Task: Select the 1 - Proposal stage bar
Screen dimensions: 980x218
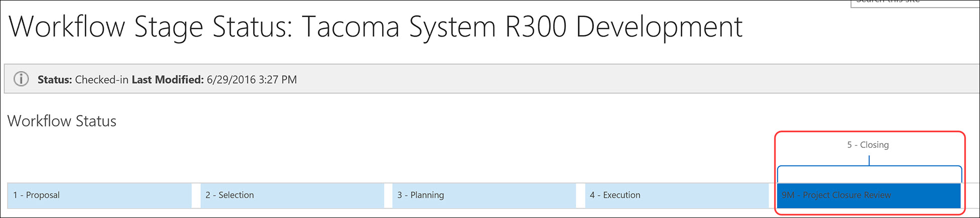Action: tap(99, 195)
